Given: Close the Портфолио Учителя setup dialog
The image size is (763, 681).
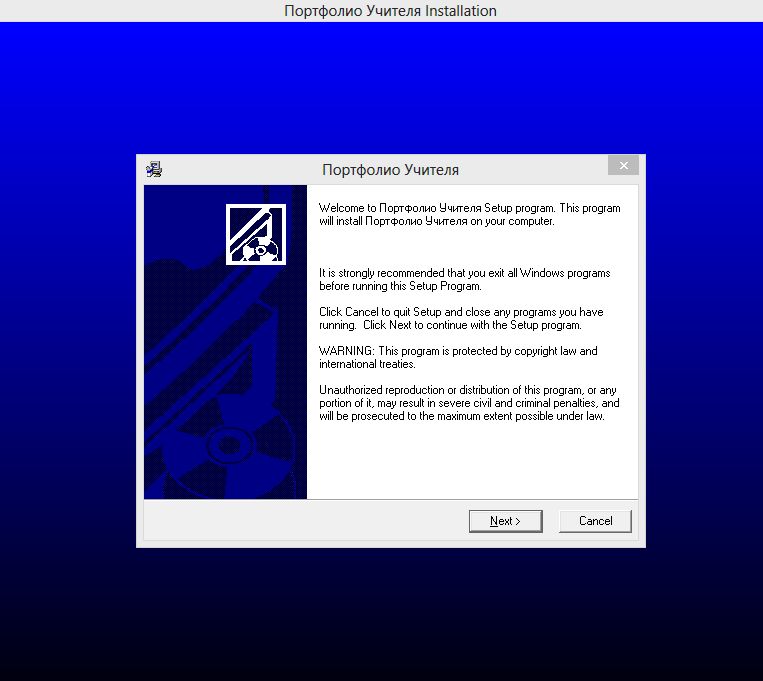Looking at the screenshot, I should coord(623,166).
